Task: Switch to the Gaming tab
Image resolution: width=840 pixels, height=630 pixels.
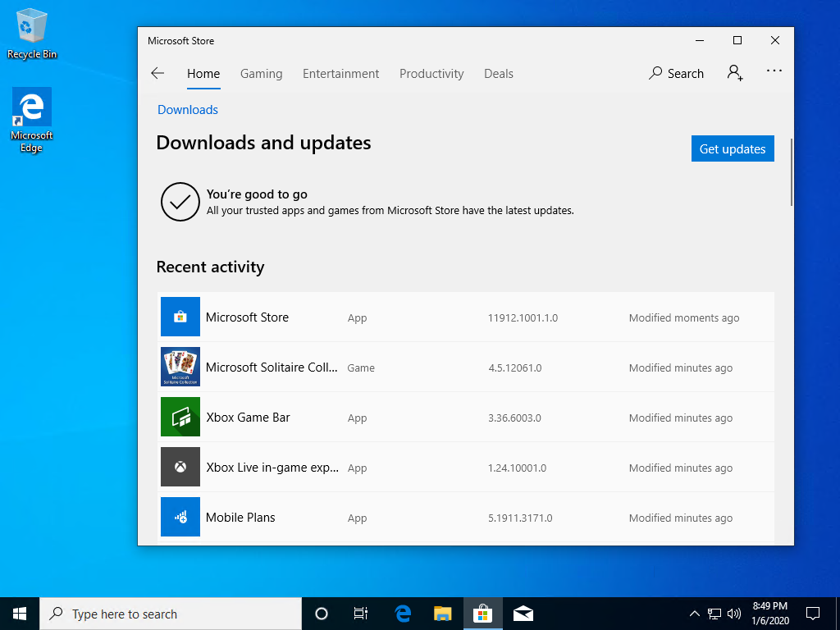Action: coord(261,73)
